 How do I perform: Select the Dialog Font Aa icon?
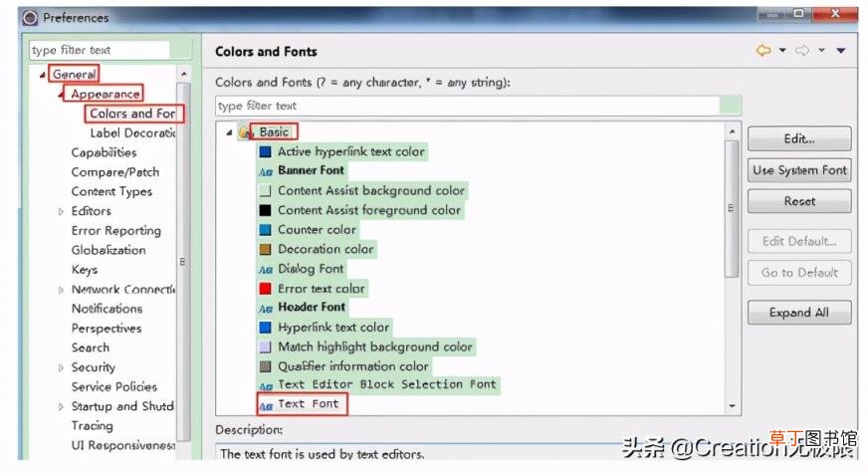pyautogui.click(x=266, y=270)
